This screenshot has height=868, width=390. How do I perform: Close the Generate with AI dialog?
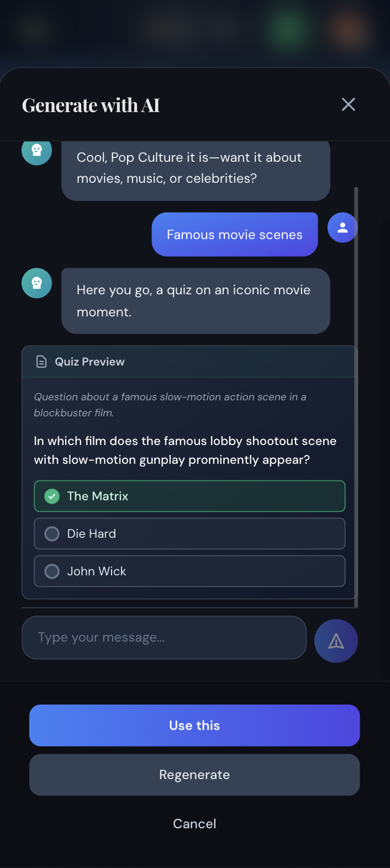point(348,104)
